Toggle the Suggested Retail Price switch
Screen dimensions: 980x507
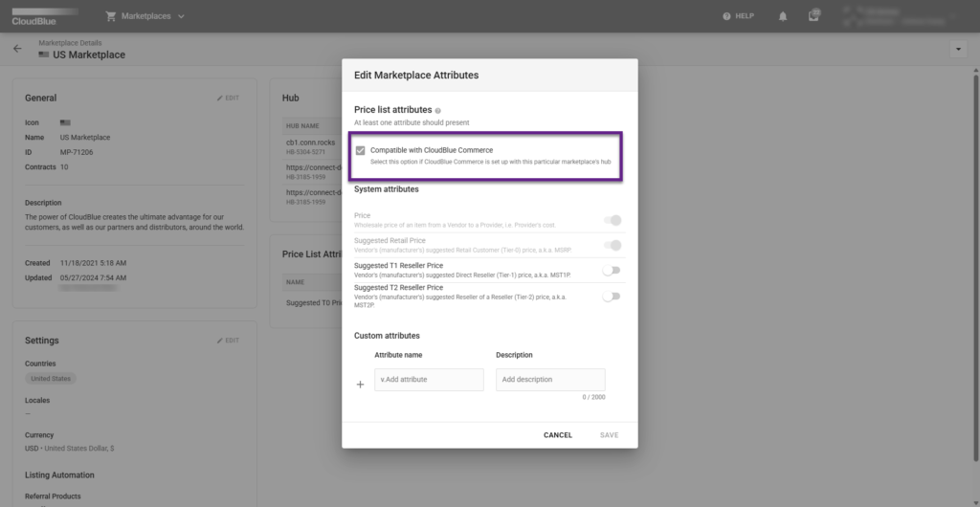pos(612,246)
